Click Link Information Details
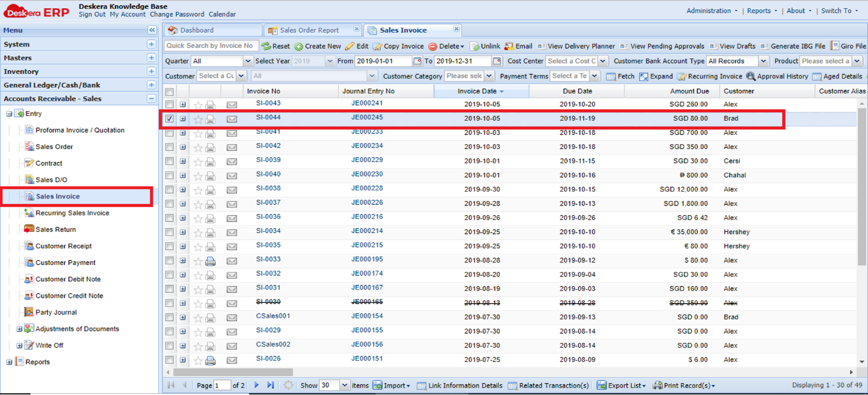Image resolution: width=868 pixels, height=395 pixels. coord(459,386)
